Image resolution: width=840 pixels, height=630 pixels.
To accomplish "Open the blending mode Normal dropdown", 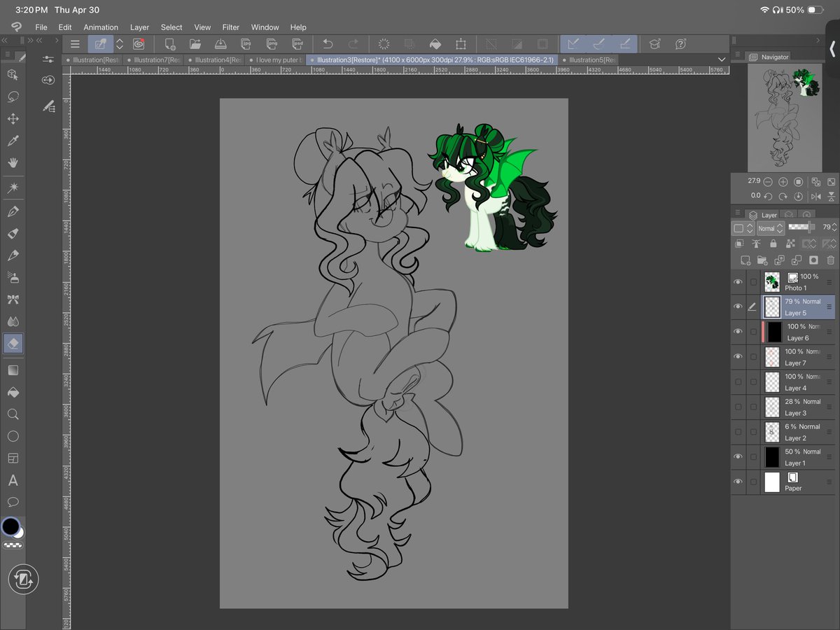I will point(770,228).
